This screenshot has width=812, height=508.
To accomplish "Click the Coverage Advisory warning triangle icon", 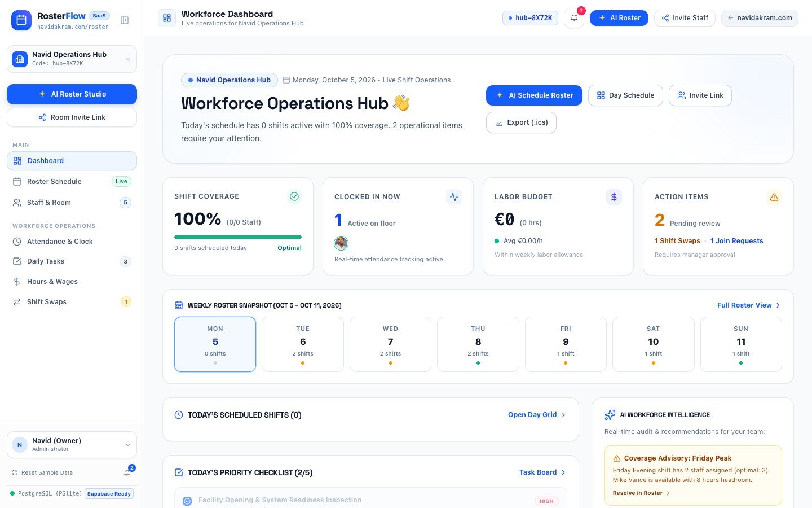I will [617, 458].
